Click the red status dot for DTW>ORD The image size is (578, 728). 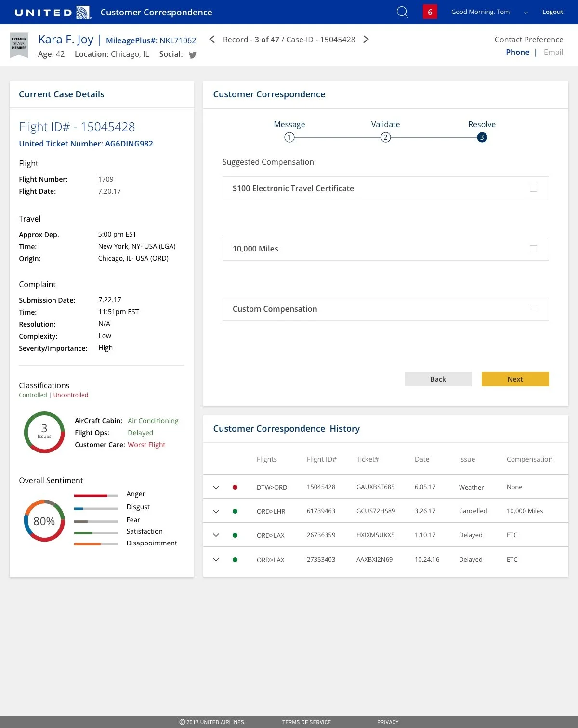[x=235, y=487]
